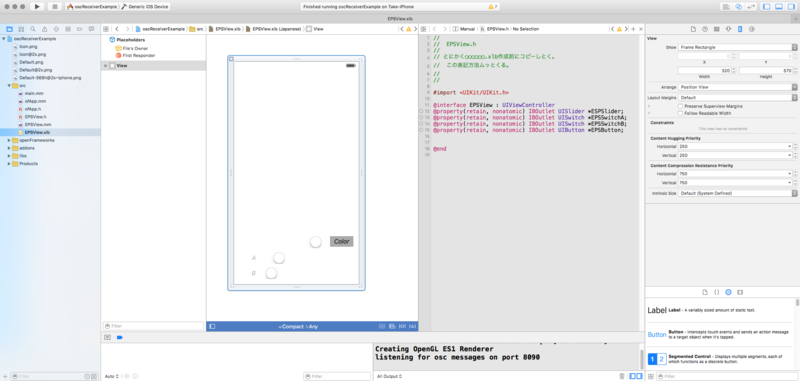Open the Size inspector ruler icon
This screenshot has width=800, height=381.
coord(740,29)
